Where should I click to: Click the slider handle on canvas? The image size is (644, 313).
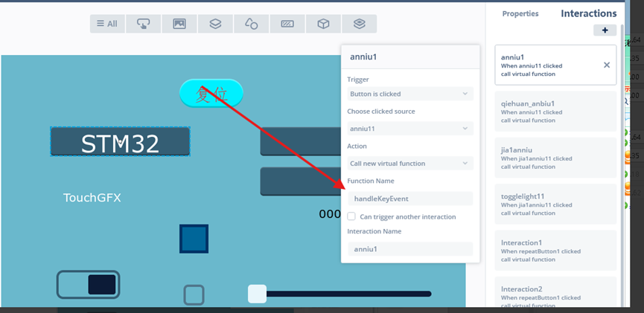click(x=257, y=294)
